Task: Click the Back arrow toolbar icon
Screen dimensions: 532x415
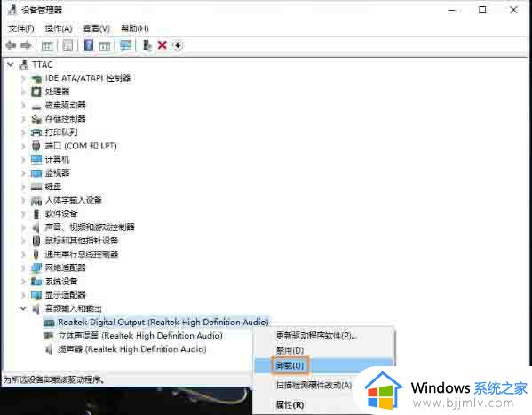Action: (x=11, y=44)
